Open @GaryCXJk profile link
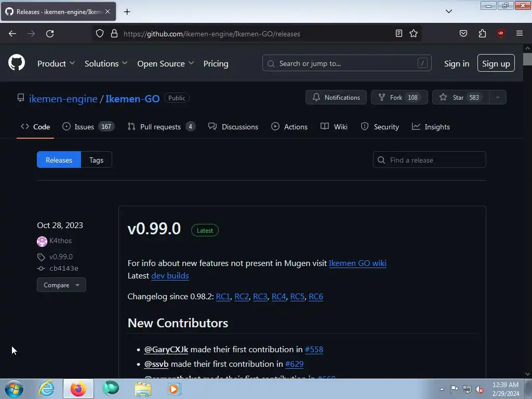532x399 pixels. pos(166,350)
